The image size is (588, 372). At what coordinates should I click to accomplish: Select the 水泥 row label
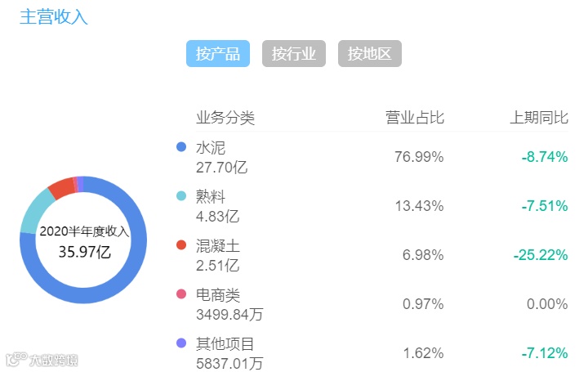point(210,148)
